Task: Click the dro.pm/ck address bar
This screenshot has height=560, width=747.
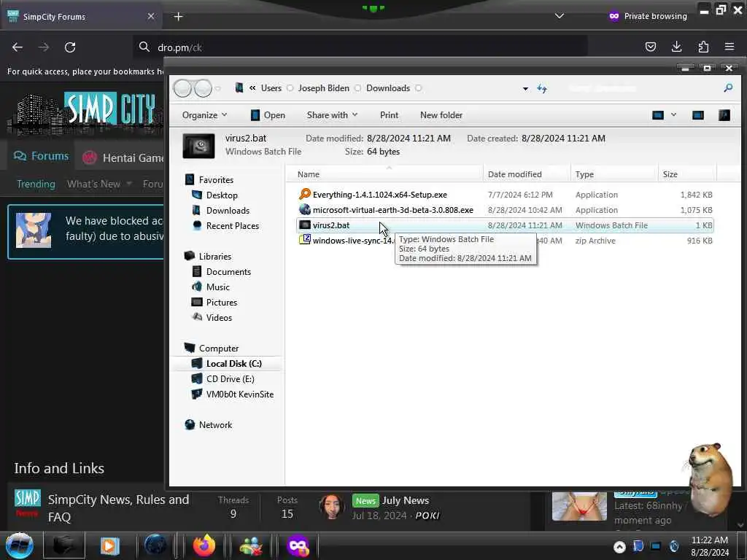Action: (x=360, y=47)
